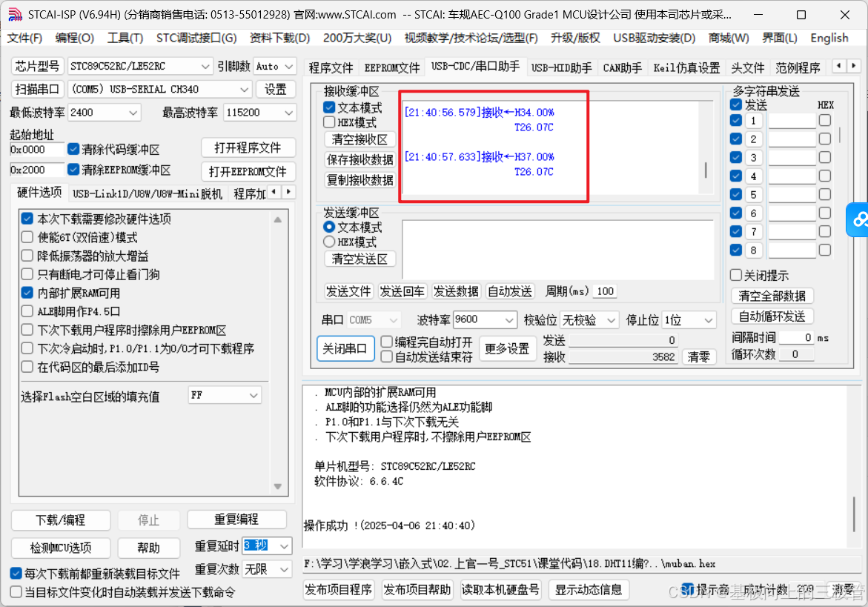Open the STC调试接口(G) menu

tap(196, 38)
